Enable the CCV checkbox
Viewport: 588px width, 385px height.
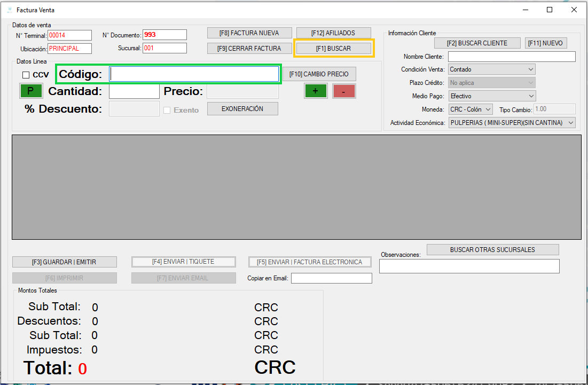(x=26, y=75)
